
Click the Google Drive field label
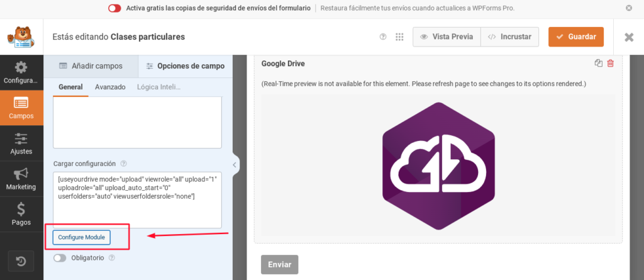click(x=283, y=64)
